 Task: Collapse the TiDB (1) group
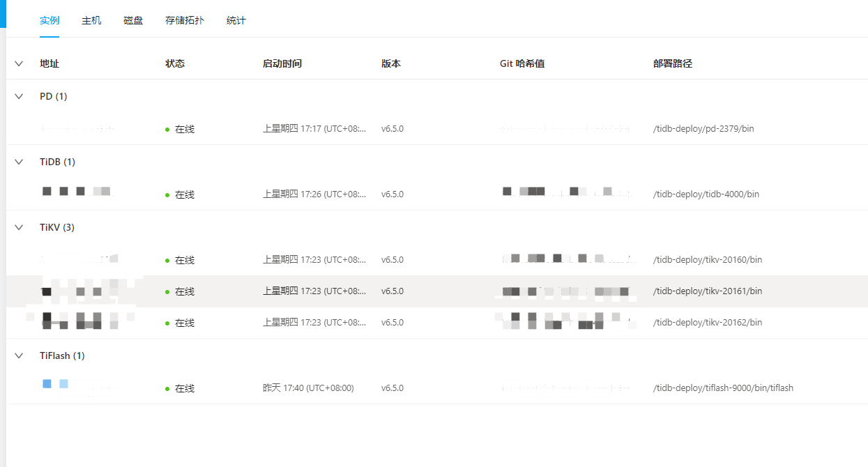pyautogui.click(x=19, y=162)
